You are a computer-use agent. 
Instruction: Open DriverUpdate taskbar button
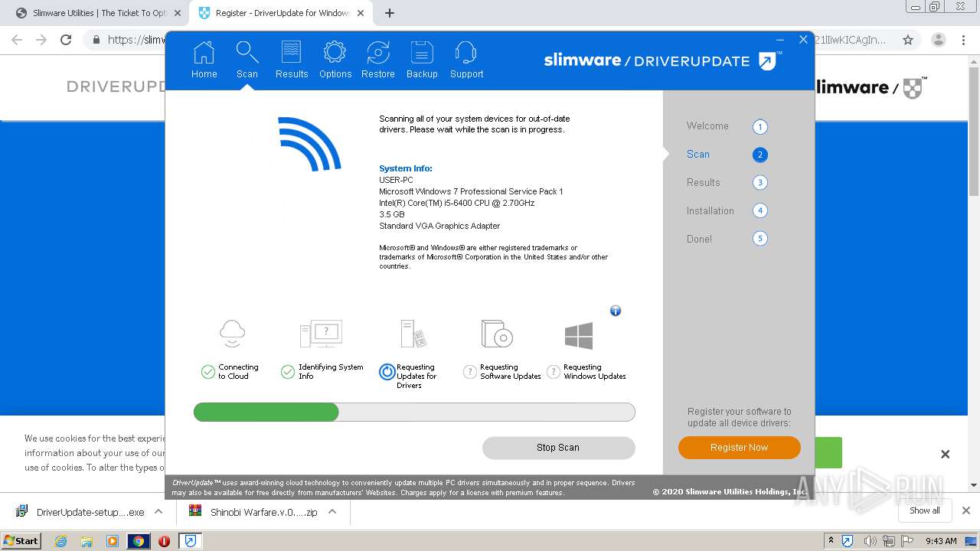[x=190, y=541]
